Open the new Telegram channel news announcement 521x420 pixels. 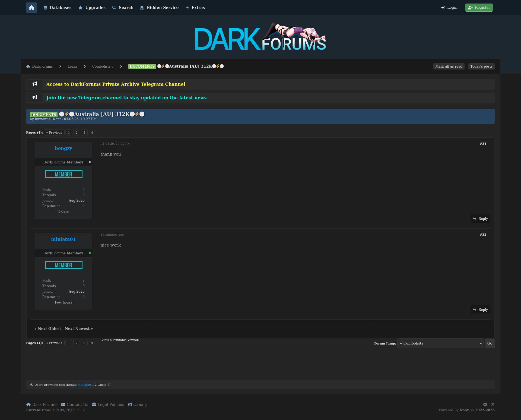pyautogui.click(x=126, y=98)
